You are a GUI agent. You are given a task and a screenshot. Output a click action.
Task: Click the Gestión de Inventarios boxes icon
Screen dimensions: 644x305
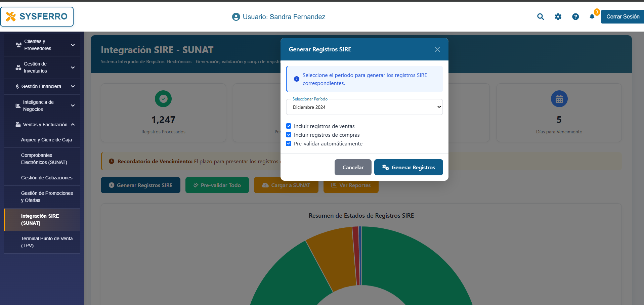click(x=18, y=67)
